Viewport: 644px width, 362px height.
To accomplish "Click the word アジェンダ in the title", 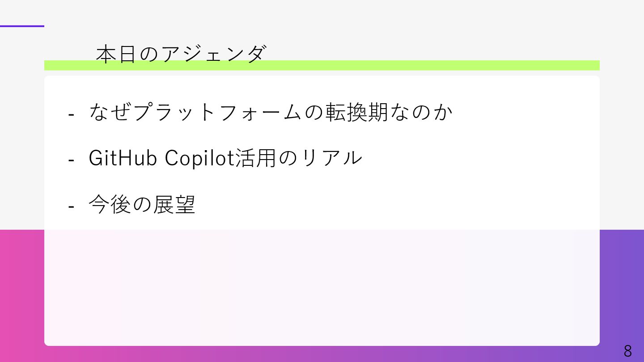I will [x=214, y=54].
